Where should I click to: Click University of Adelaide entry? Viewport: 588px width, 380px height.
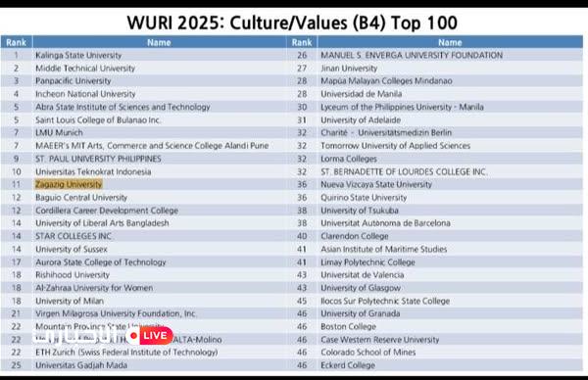(x=361, y=119)
